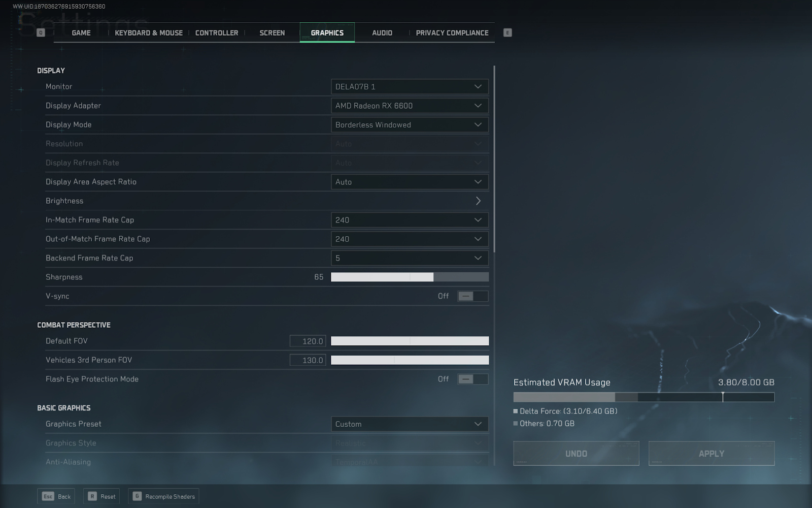Click the G Recompile Shaders icon
This screenshot has height=508, width=812.
[137, 496]
